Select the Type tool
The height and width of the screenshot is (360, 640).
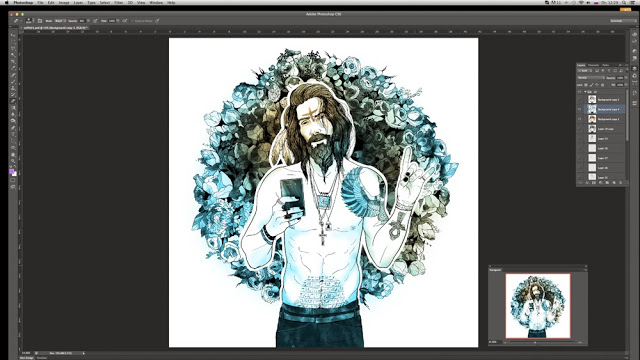point(13,134)
